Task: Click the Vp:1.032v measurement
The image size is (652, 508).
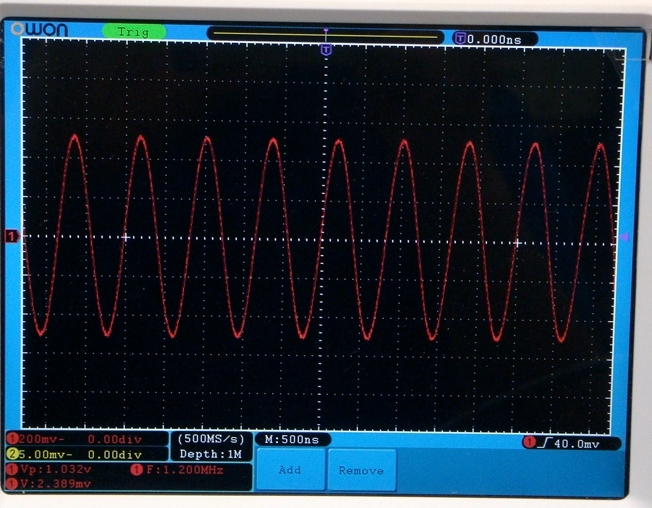Action: [55, 469]
